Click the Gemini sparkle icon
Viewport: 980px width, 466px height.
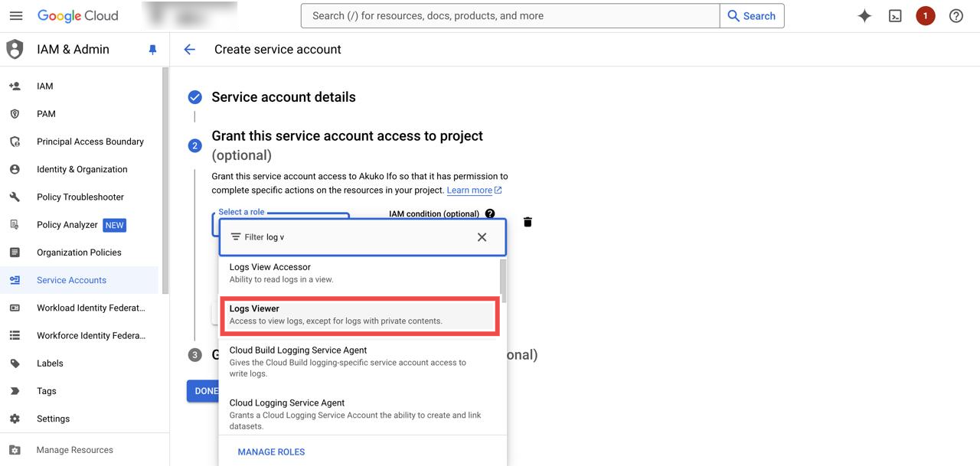click(864, 16)
